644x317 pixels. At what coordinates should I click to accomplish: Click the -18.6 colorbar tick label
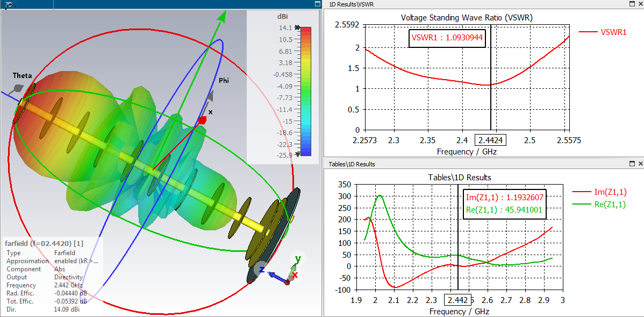point(283,133)
